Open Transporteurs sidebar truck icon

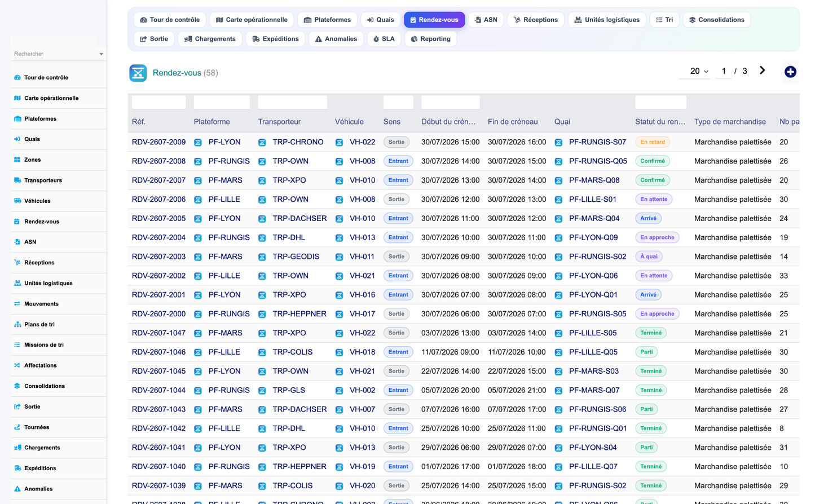[17, 180]
